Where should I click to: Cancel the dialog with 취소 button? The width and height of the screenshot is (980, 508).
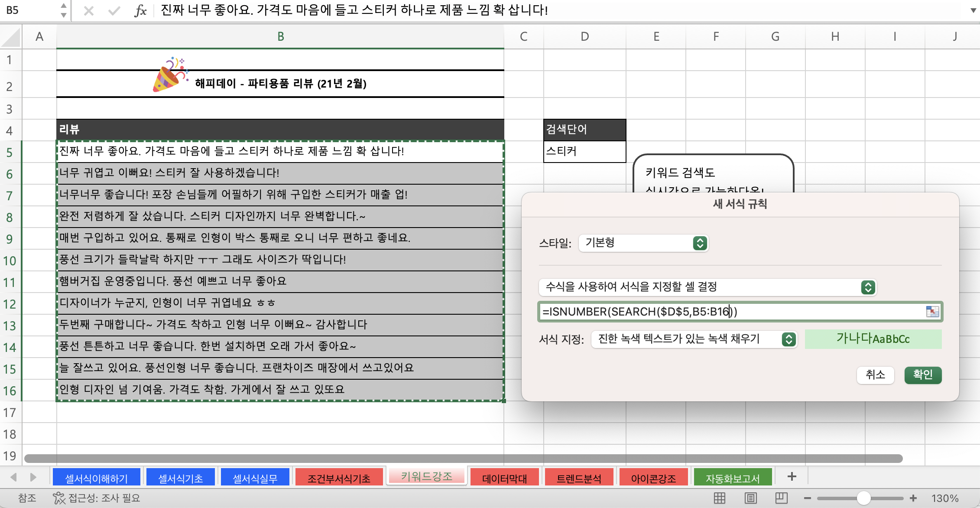point(875,375)
